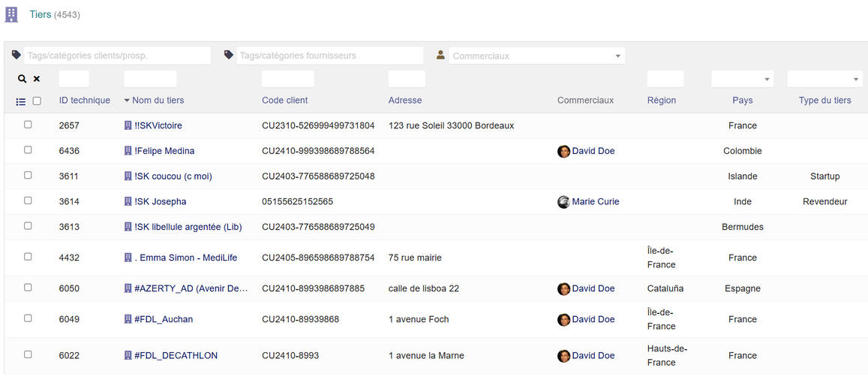Select the checkbox for row 6022

(28, 354)
